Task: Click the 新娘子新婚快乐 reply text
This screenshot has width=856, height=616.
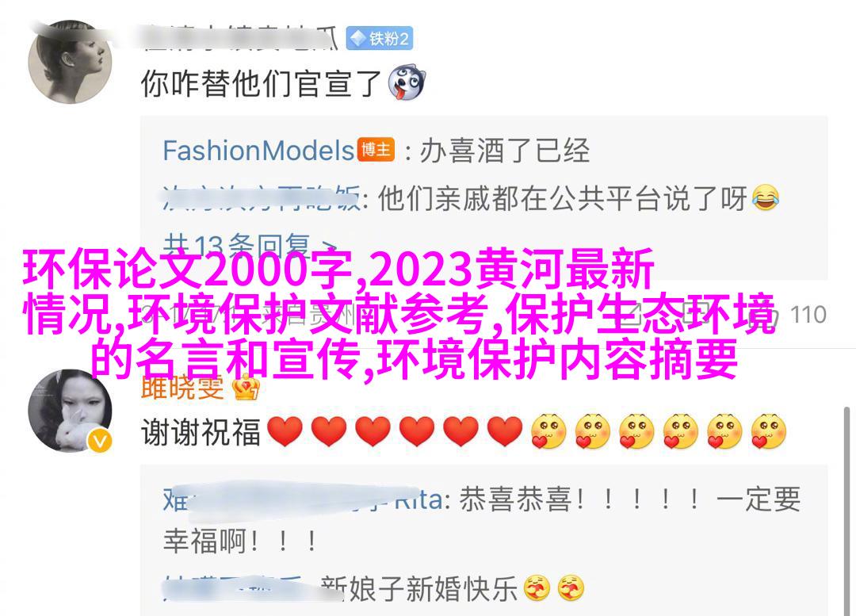Action: (419, 588)
